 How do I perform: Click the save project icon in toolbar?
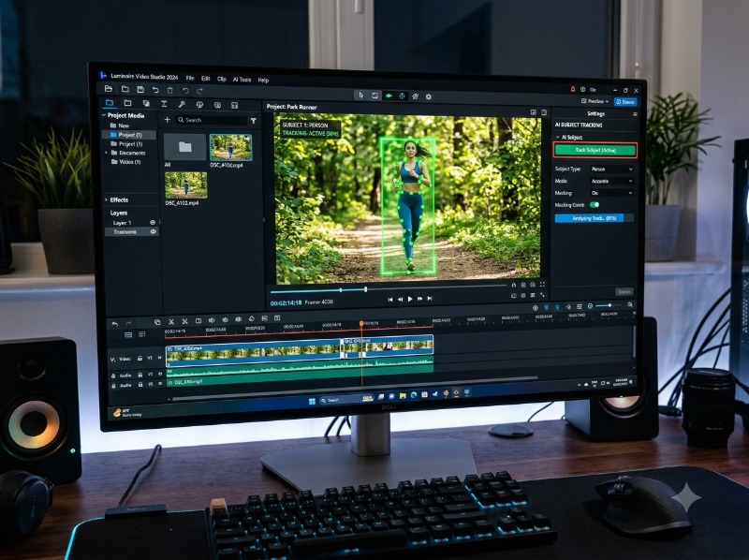click(140, 89)
